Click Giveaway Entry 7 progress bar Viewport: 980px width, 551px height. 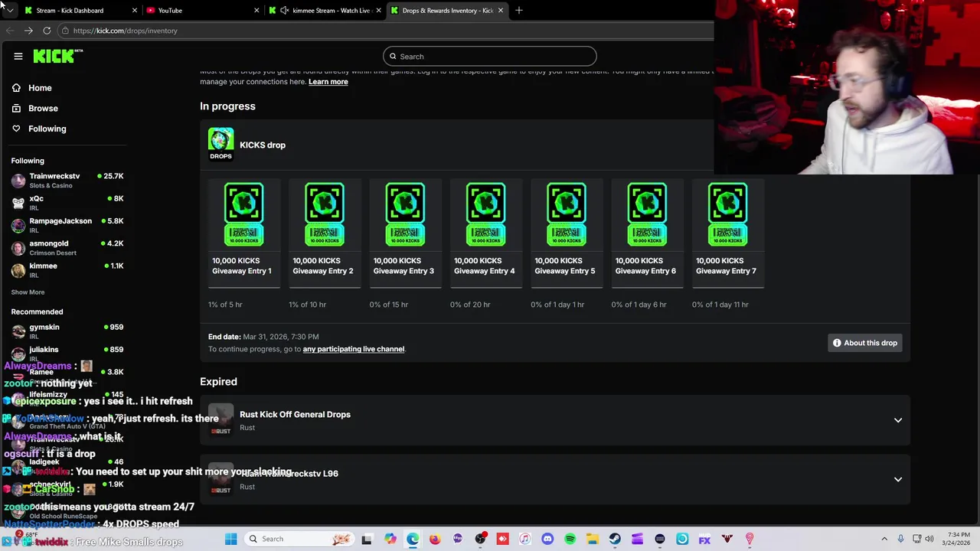click(x=728, y=288)
